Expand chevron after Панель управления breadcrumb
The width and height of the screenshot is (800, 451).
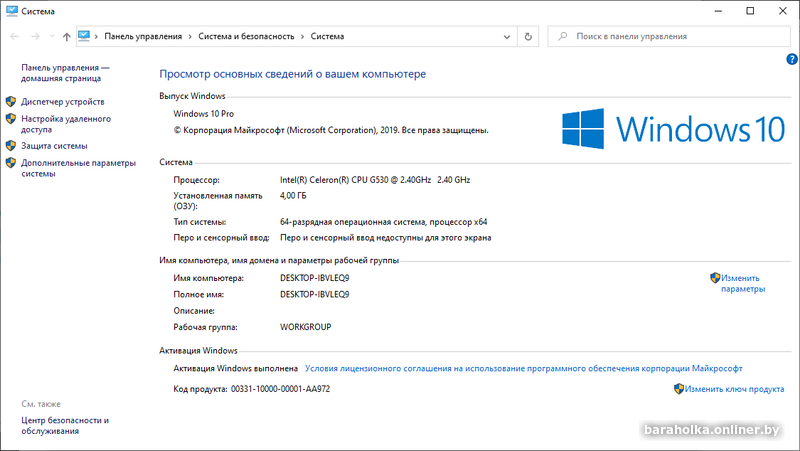pos(190,36)
